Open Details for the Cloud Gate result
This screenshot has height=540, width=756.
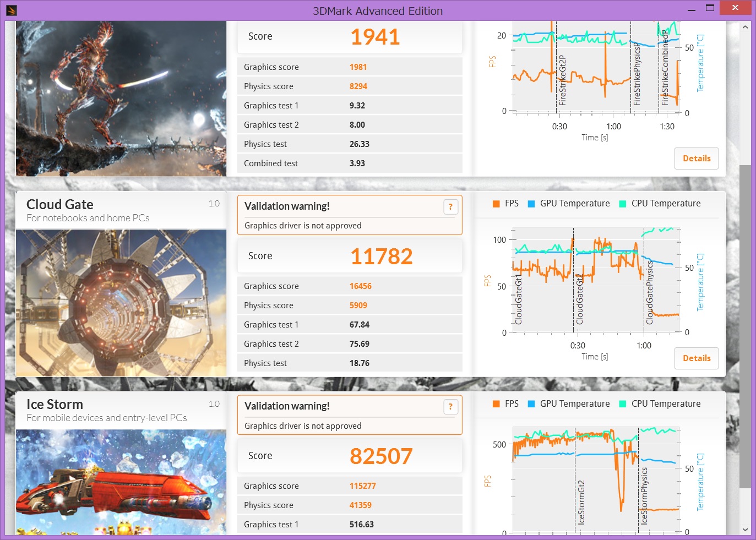click(697, 358)
